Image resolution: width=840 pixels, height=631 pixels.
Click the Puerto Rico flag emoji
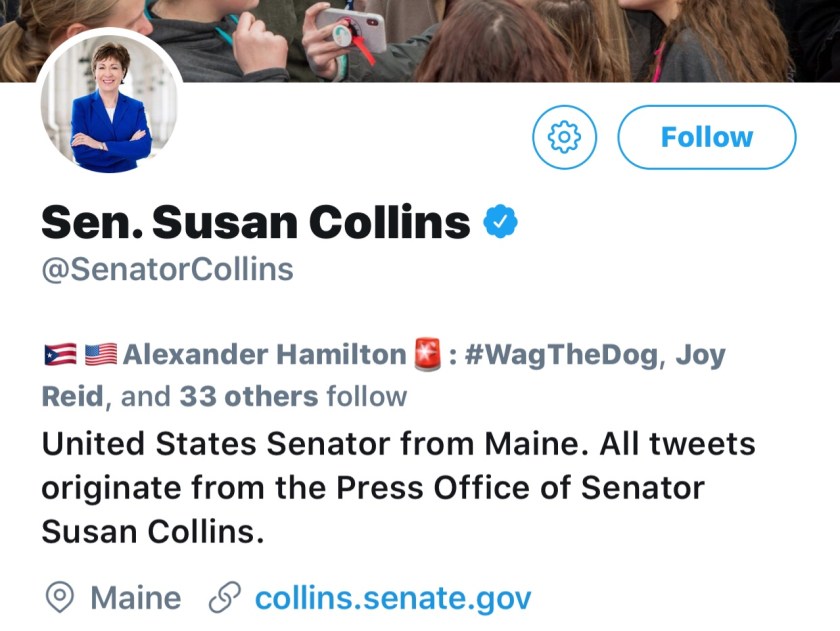61,354
